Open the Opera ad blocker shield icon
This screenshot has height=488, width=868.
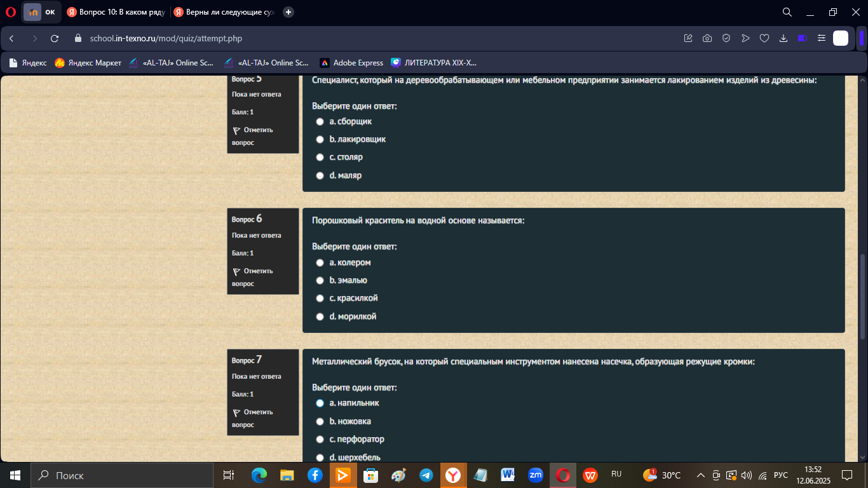726,38
